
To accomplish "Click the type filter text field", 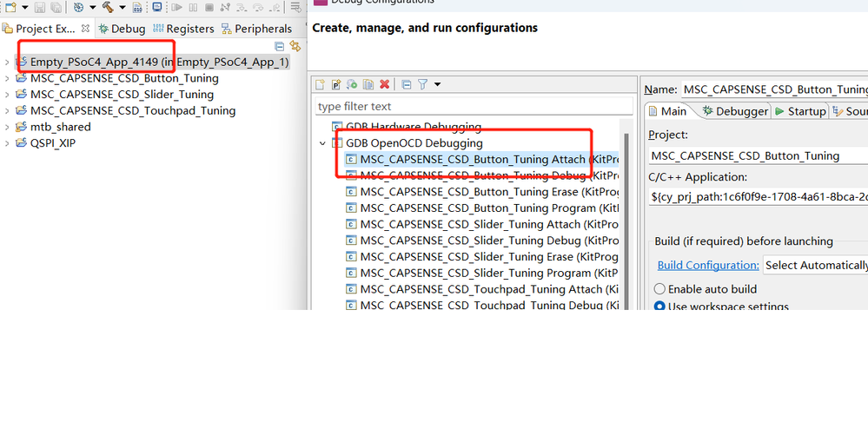I will [474, 106].
